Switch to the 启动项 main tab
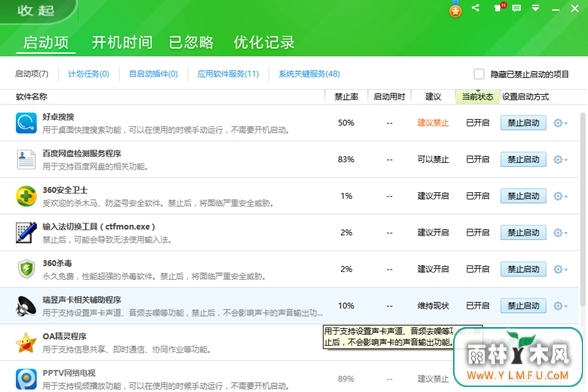The width and height of the screenshot is (588, 392). pos(46,42)
